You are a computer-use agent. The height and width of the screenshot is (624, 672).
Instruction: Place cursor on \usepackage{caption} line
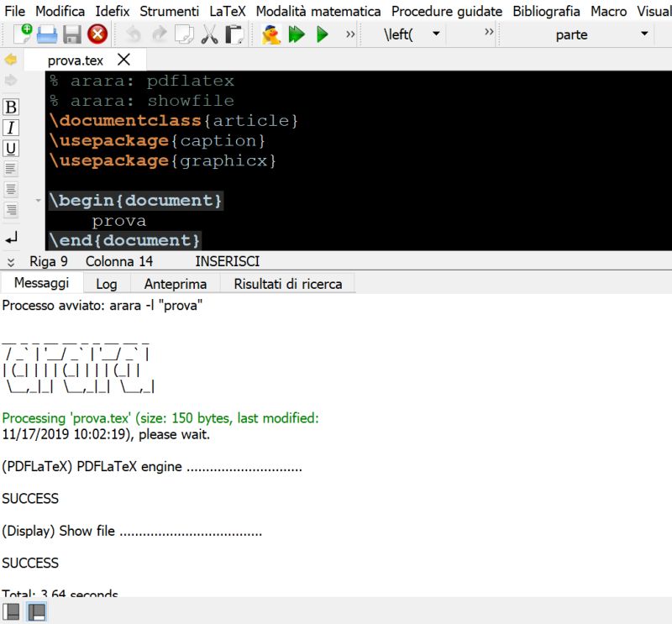[x=157, y=140]
